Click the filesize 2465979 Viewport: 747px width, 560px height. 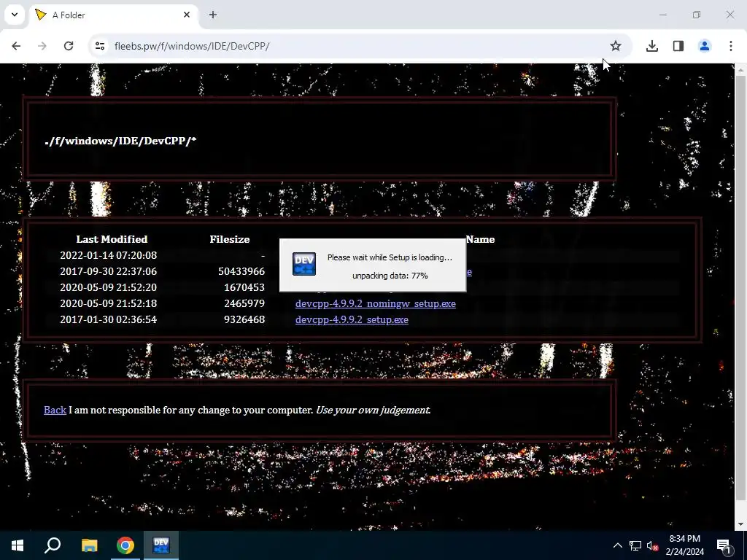click(x=244, y=303)
